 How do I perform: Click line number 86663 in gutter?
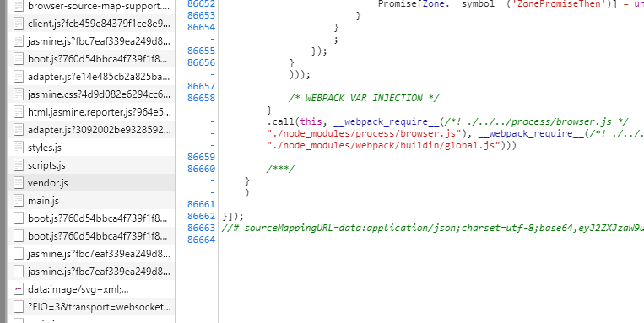pos(201,228)
